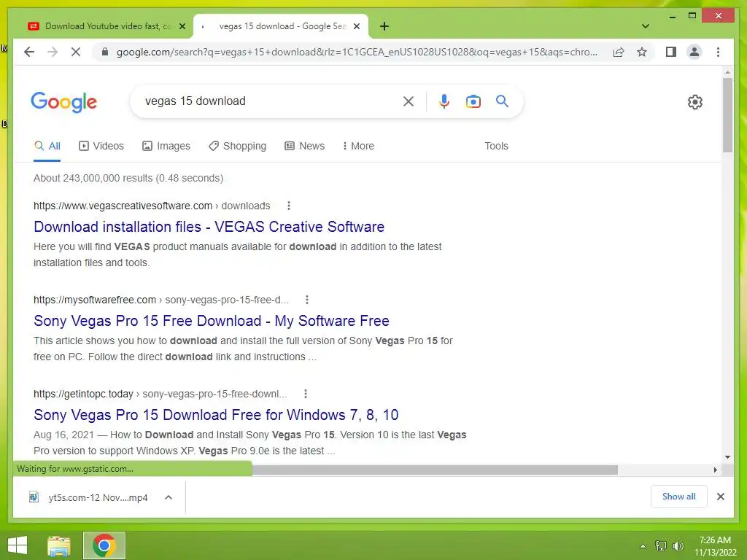Share this page using the share icon

click(x=619, y=52)
